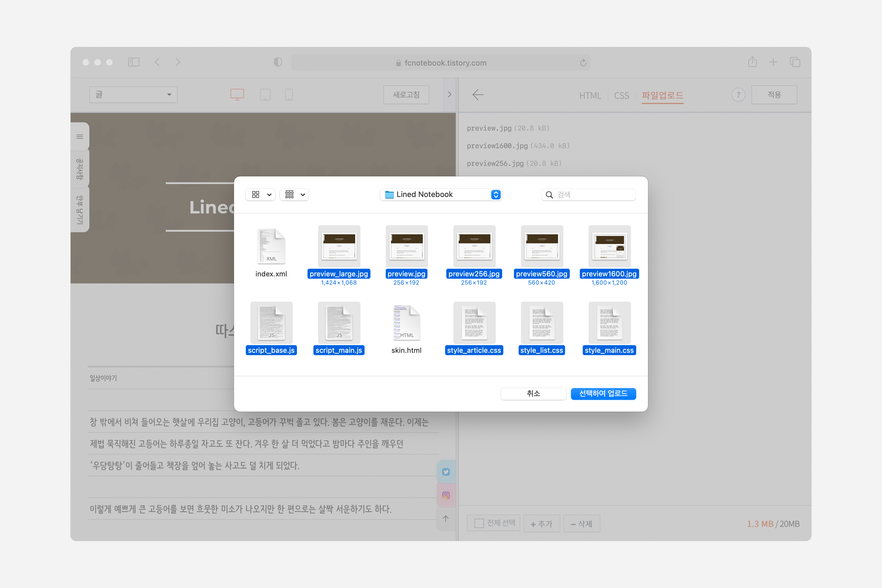Click the Instagram icon

click(x=446, y=495)
